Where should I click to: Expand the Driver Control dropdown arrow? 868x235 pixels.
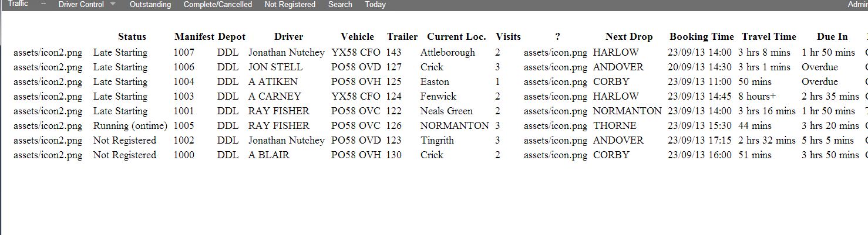click(113, 4)
